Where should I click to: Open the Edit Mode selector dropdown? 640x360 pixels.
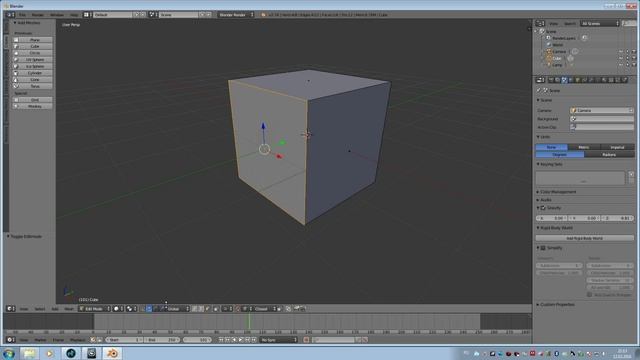click(95, 309)
